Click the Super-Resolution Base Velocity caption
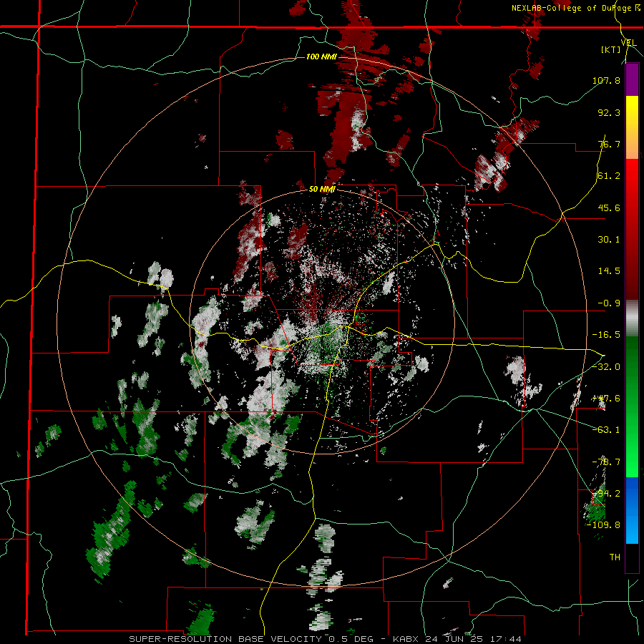 point(326,639)
